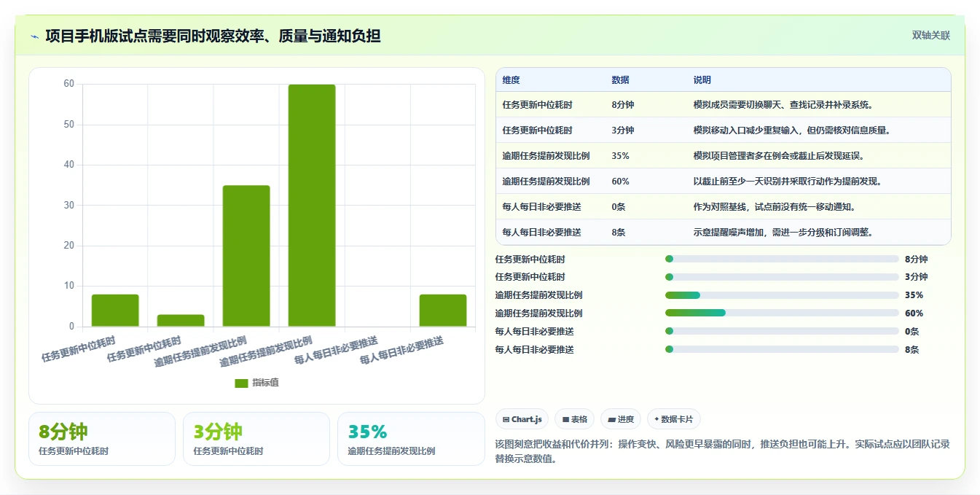This screenshot has width=980, height=495.
Task: Click the lightning icon before the title
Action: (x=34, y=36)
